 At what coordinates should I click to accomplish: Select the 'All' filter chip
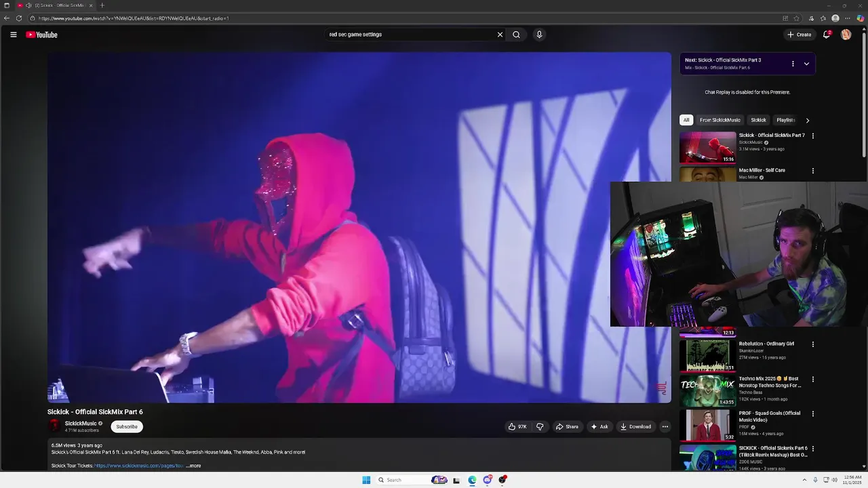(686, 120)
